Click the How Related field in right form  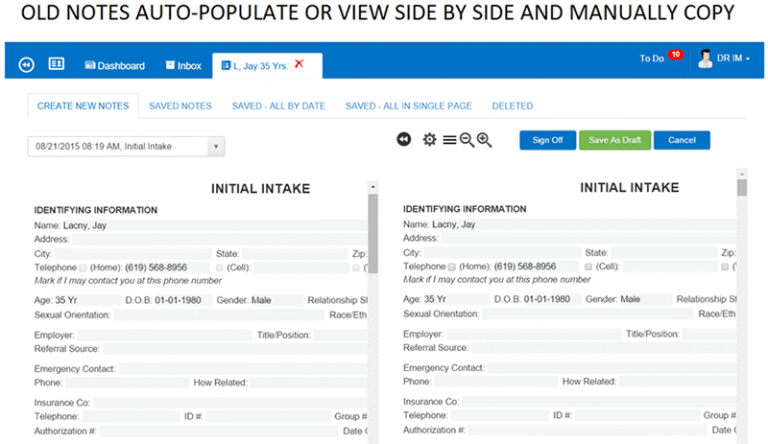678,381
